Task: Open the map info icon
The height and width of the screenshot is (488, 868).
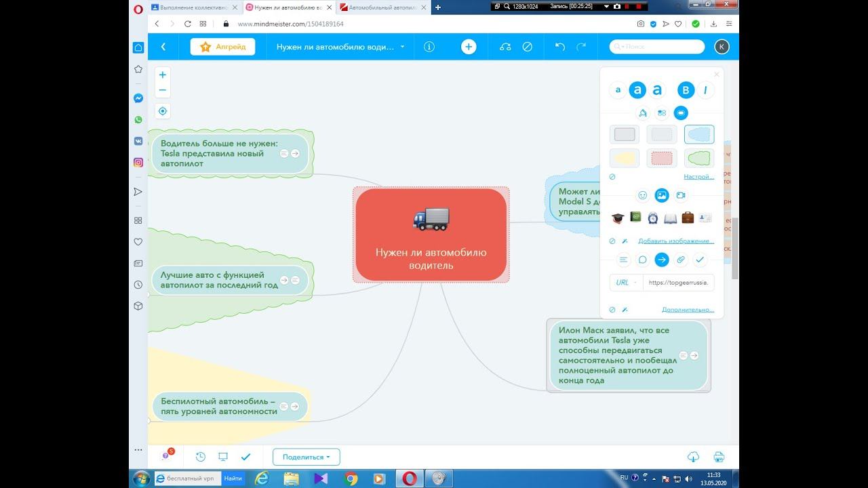Action: (x=429, y=47)
